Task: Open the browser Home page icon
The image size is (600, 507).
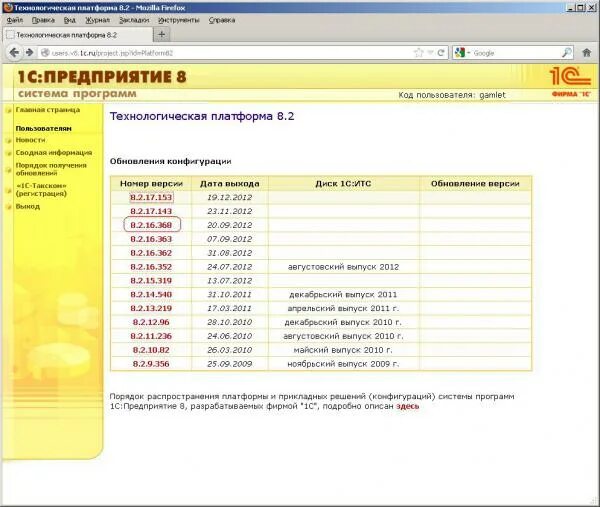Action: point(586,53)
